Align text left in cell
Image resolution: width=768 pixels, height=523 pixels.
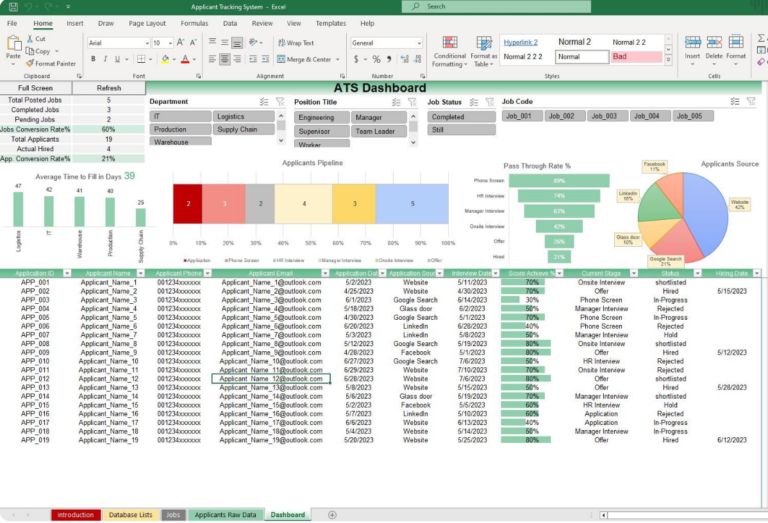point(212,59)
